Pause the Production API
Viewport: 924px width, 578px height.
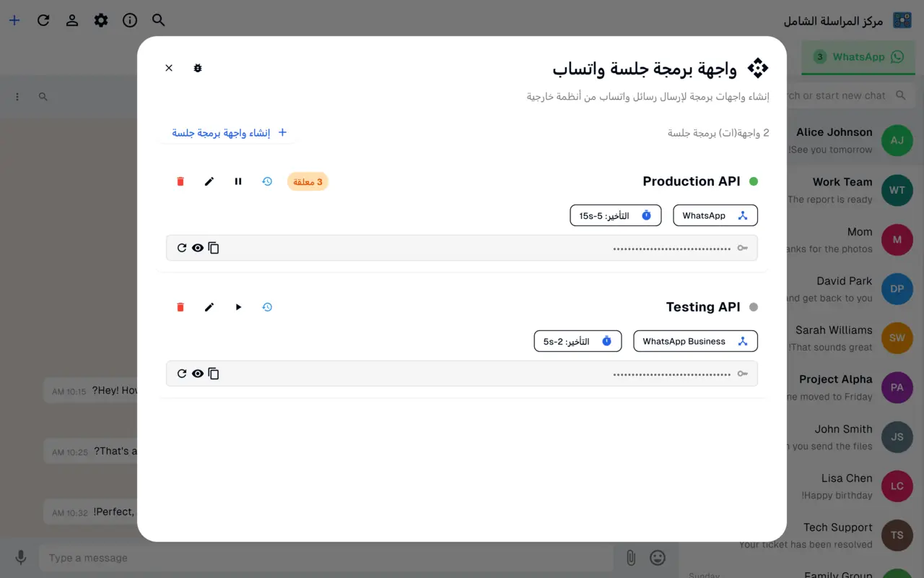tap(238, 181)
